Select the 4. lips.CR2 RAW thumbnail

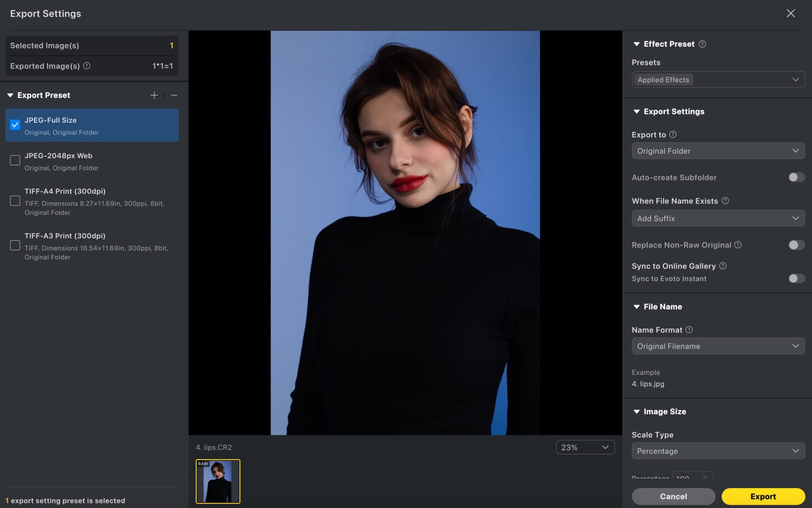218,481
